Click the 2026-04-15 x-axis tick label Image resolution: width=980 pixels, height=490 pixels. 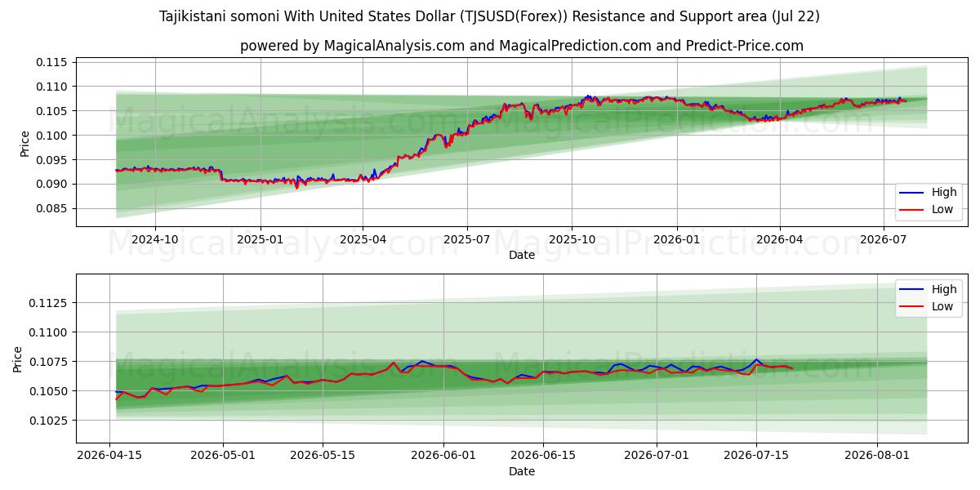click(110, 457)
